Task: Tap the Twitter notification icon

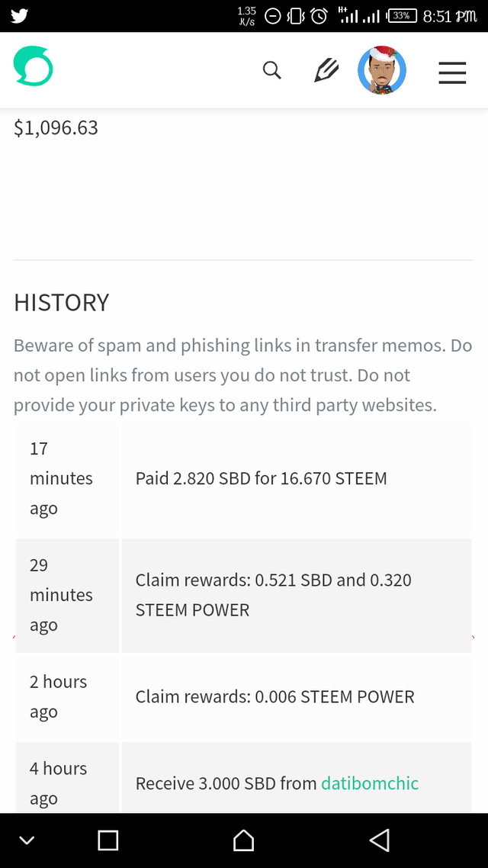Action: click(19, 15)
